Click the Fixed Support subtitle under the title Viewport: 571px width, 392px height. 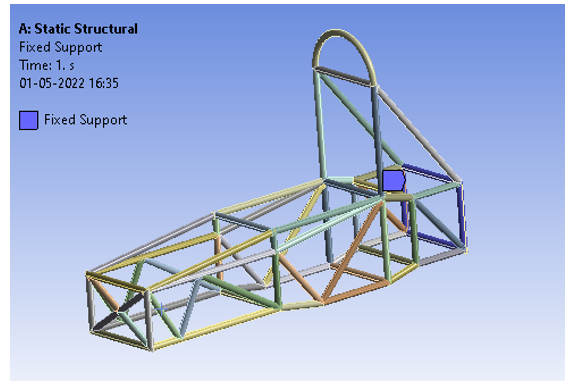(60, 47)
